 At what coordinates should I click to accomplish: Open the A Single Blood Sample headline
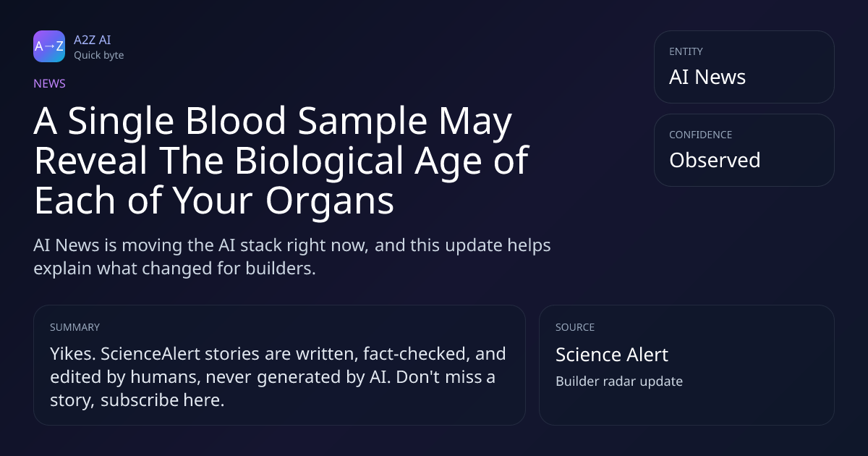pyautogui.click(x=281, y=161)
